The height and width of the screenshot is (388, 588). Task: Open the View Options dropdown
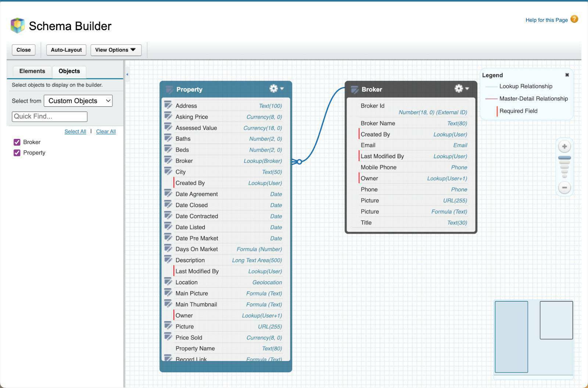pyautogui.click(x=116, y=50)
